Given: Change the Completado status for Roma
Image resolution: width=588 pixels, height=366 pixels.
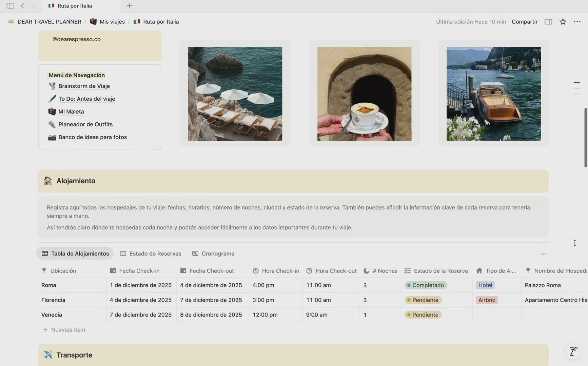Looking at the screenshot, I should click(426, 285).
